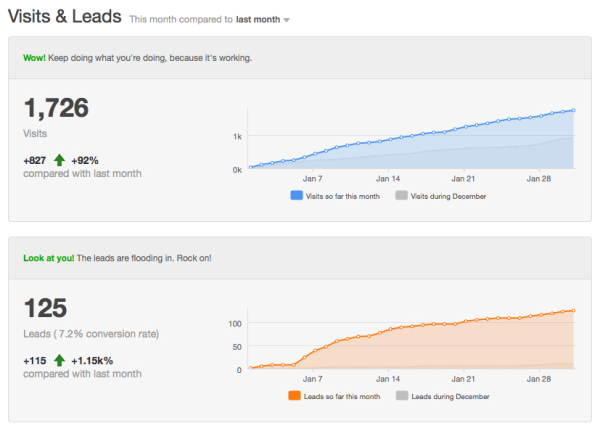Toggle the "Visits so far this month" legend label
The width and height of the screenshot is (600, 431).
(345, 196)
